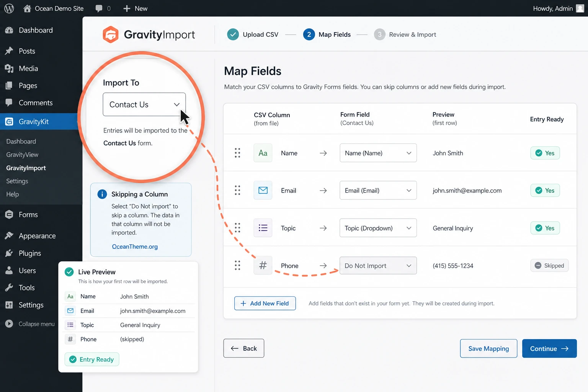Open the comments bubble in admin bar
This screenshot has width=588, height=392.
pyautogui.click(x=99, y=8)
